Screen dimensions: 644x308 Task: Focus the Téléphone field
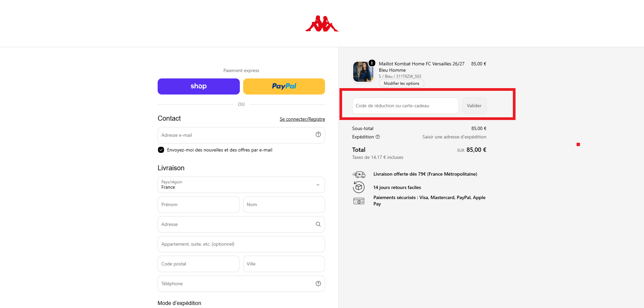tap(241, 284)
